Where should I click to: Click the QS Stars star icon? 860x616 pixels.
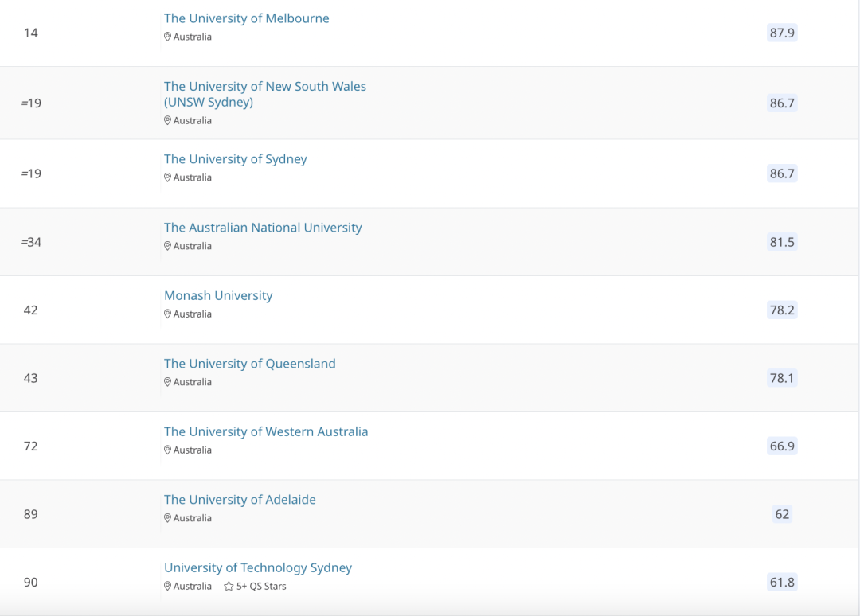tap(229, 587)
